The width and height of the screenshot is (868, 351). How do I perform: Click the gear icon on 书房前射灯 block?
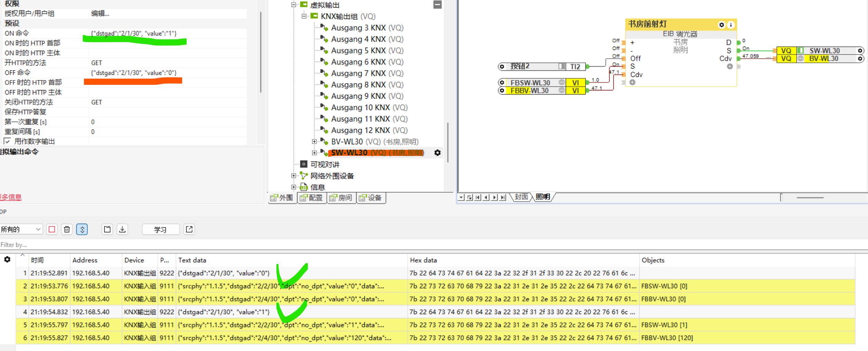(x=721, y=25)
